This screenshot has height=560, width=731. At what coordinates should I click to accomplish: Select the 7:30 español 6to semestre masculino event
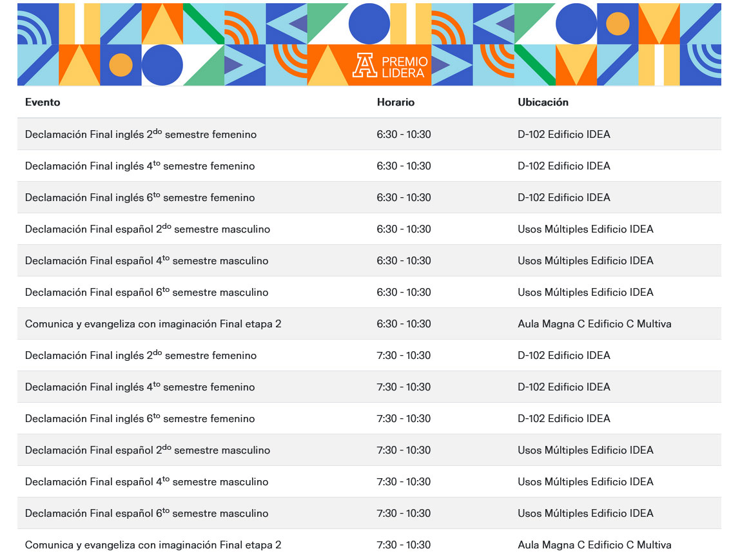click(146, 513)
